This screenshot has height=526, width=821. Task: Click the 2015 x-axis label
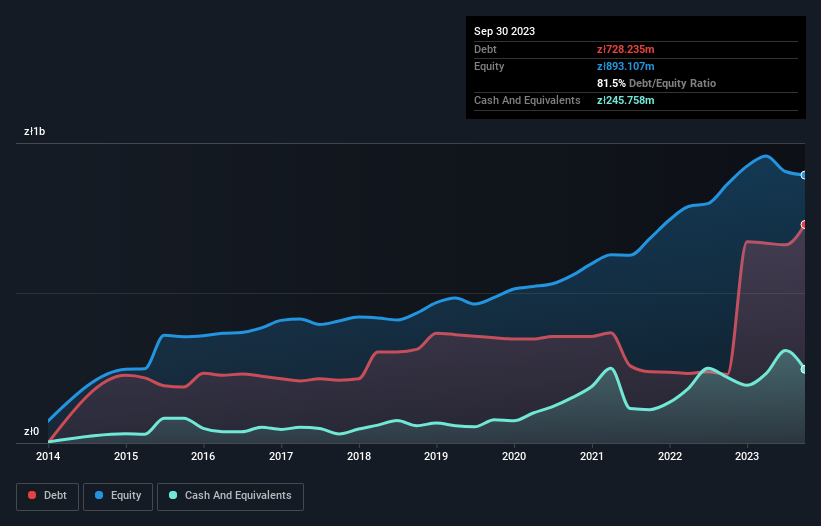(x=126, y=456)
